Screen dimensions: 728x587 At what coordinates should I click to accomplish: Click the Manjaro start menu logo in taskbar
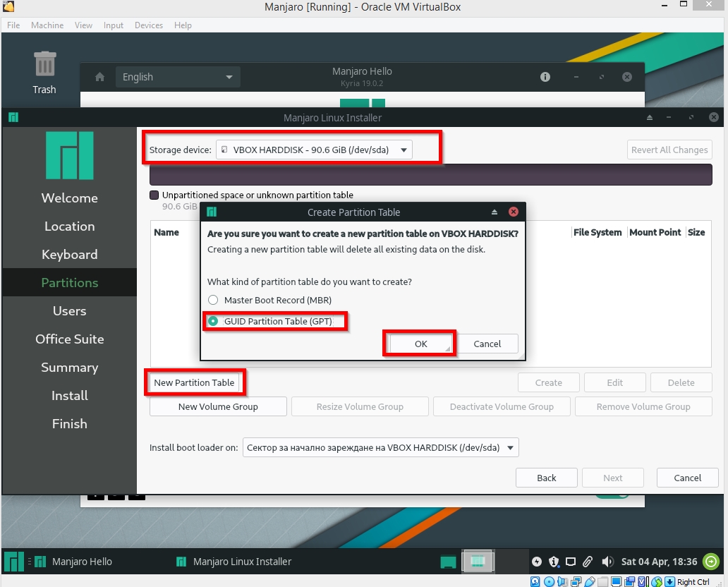[14, 562]
